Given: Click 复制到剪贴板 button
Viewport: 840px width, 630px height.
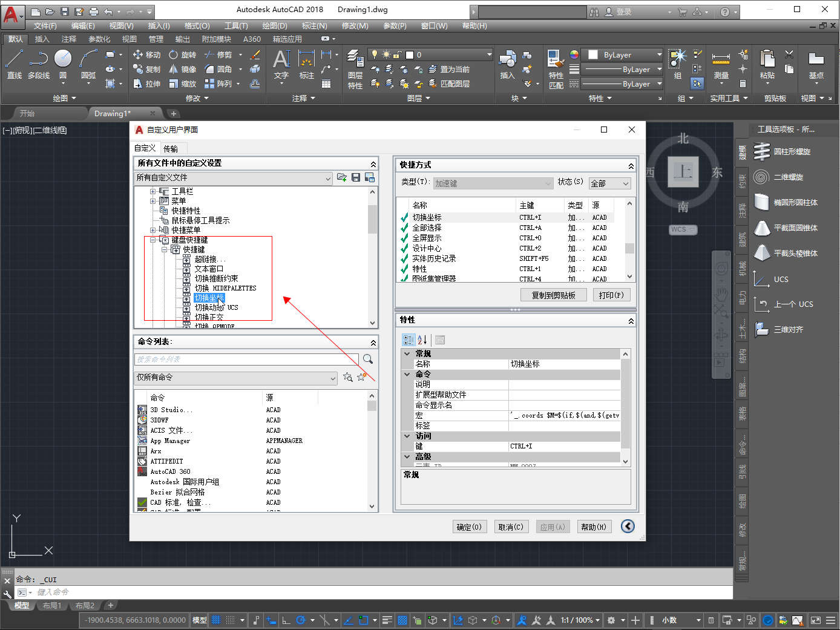Looking at the screenshot, I should [x=554, y=295].
